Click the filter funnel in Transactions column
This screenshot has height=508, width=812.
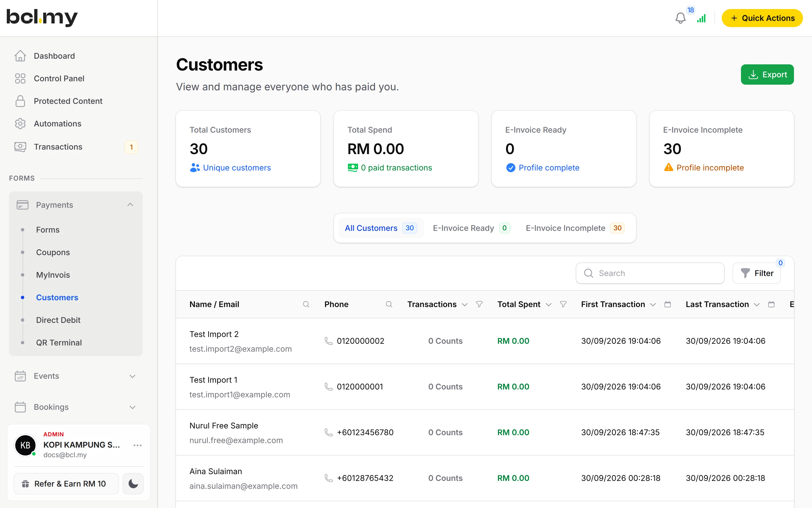pos(479,304)
